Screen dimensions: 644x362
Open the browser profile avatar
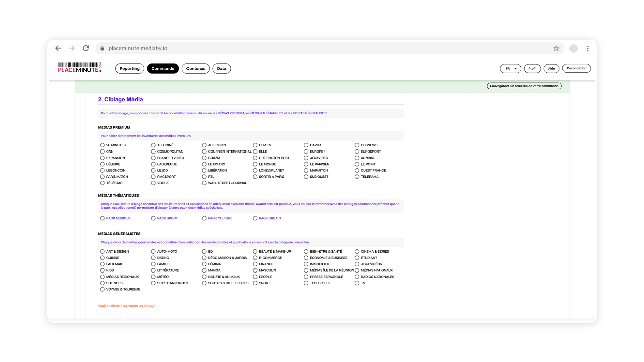[573, 48]
